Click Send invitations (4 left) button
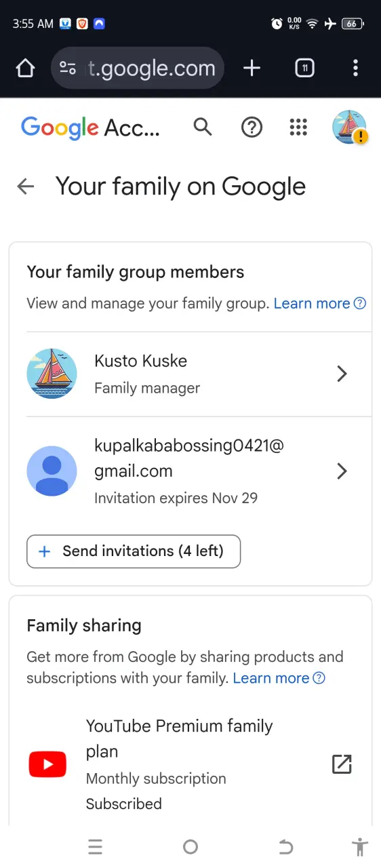This screenshot has height=868, width=381. (x=134, y=551)
